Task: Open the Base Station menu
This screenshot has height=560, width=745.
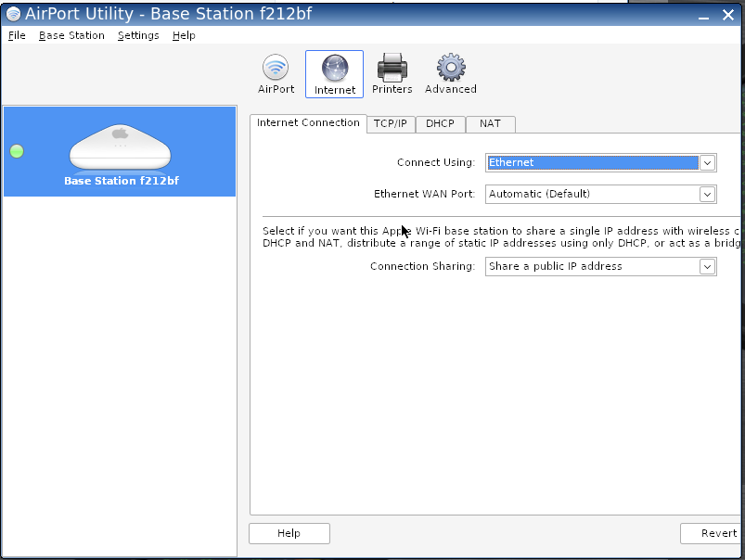Action: (71, 35)
